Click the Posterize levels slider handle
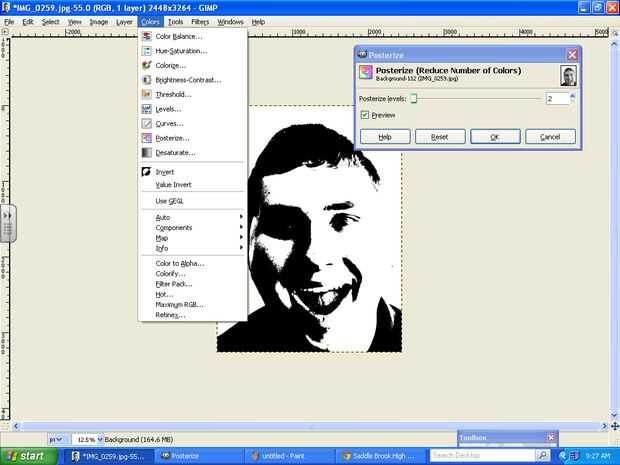The image size is (620, 465). (x=414, y=98)
